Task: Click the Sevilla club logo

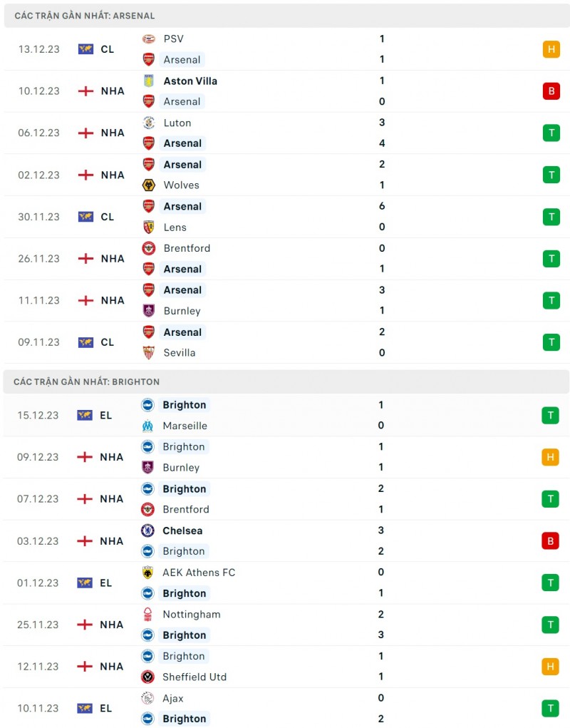Action: click(148, 352)
